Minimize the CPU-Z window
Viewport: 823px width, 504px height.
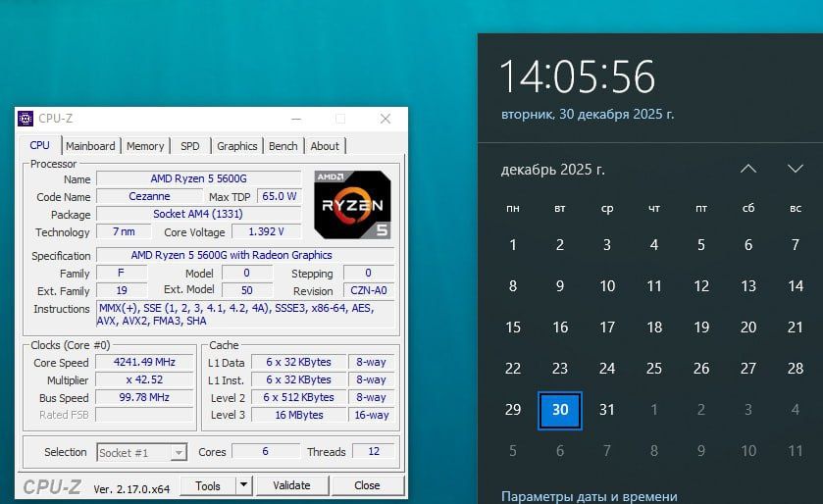pos(296,119)
